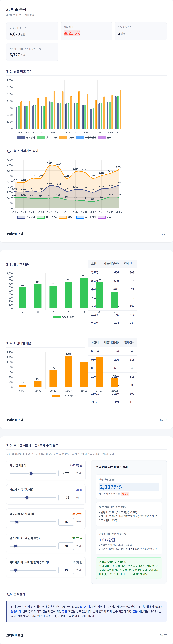Select the 토요일 row in weekday table
This screenshot has height=644, width=173.
tap(113, 315)
